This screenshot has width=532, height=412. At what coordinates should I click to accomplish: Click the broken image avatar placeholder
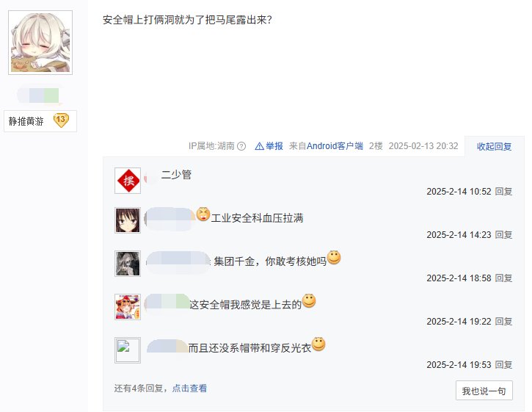128,350
